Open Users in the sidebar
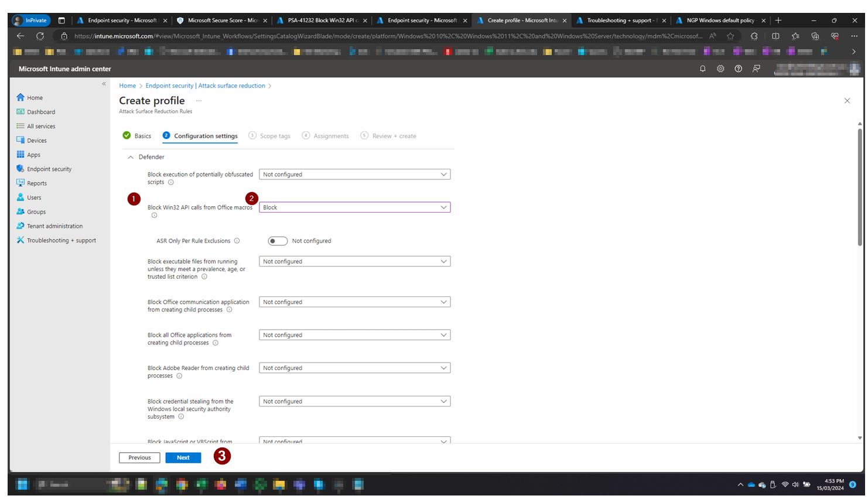Screen dimensions: 868x499 pos(29,197)
